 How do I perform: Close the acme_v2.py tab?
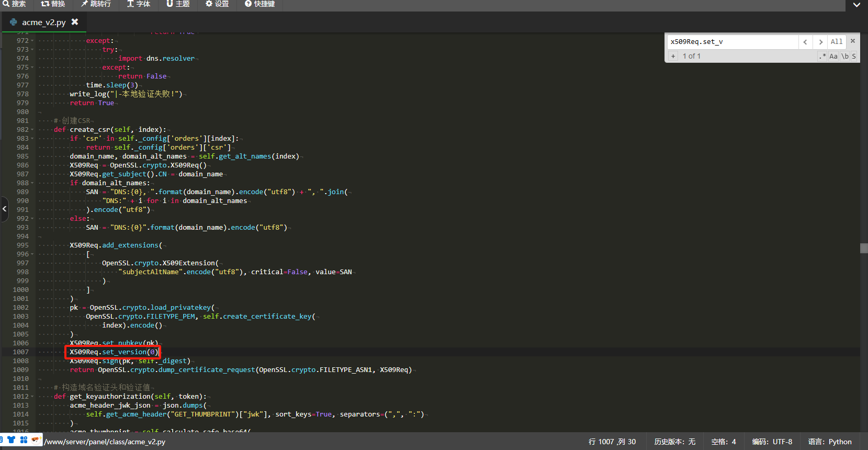(75, 22)
